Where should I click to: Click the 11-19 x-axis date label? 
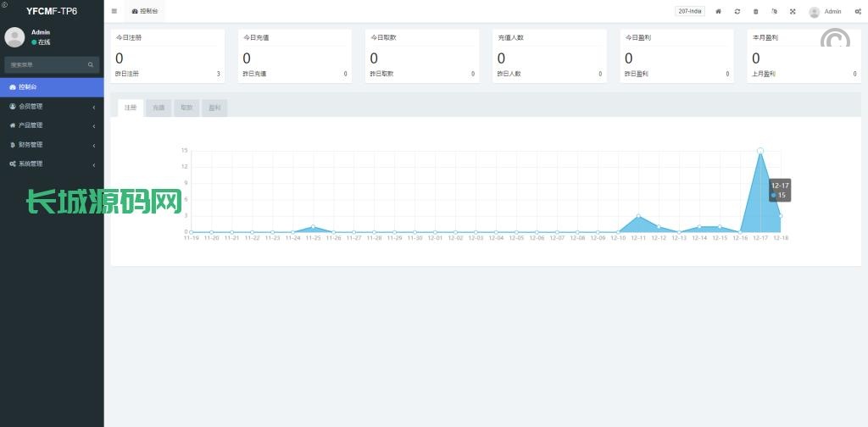(191, 238)
